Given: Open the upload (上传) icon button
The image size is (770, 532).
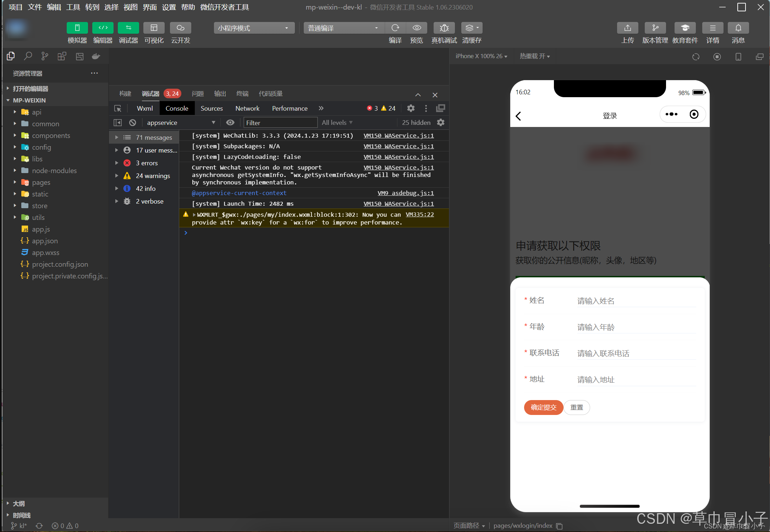Looking at the screenshot, I should (x=627, y=28).
